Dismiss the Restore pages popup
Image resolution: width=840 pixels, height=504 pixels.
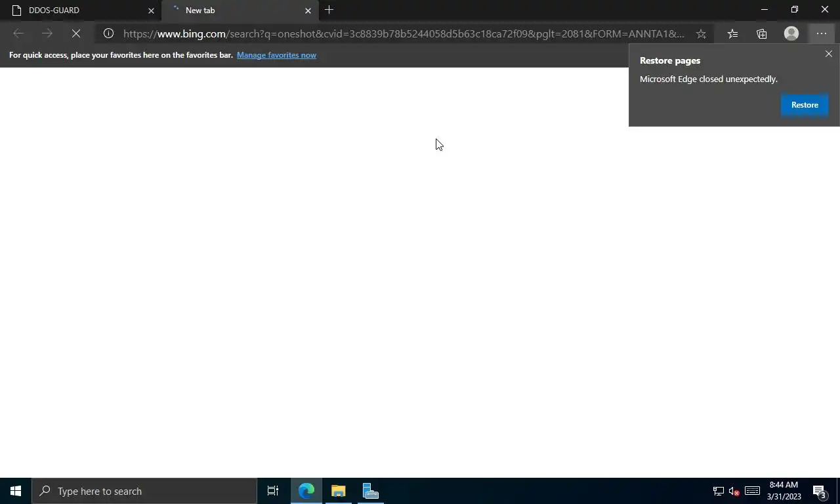(828, 54)
